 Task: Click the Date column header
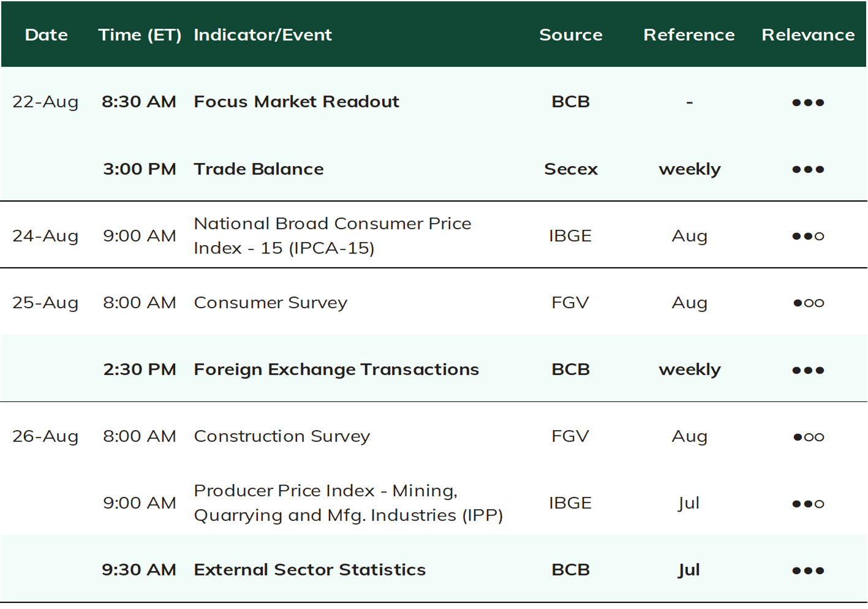click(47, 35)
